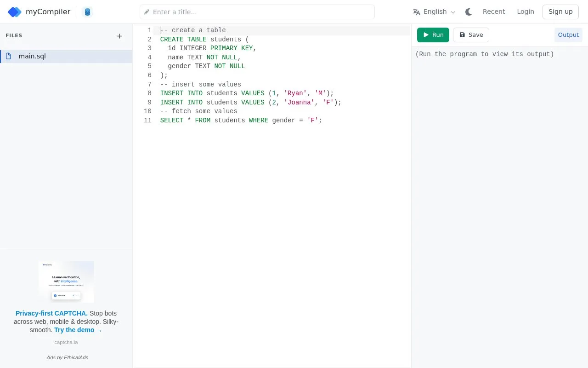Click the '-- fetch some values' comment

tap(199, 111)
